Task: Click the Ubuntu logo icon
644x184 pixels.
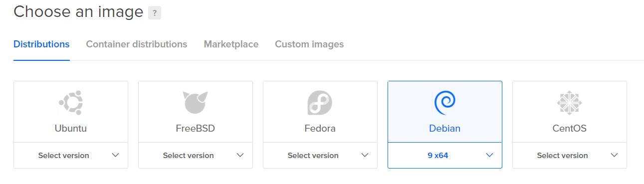Action: pos(70,103)
